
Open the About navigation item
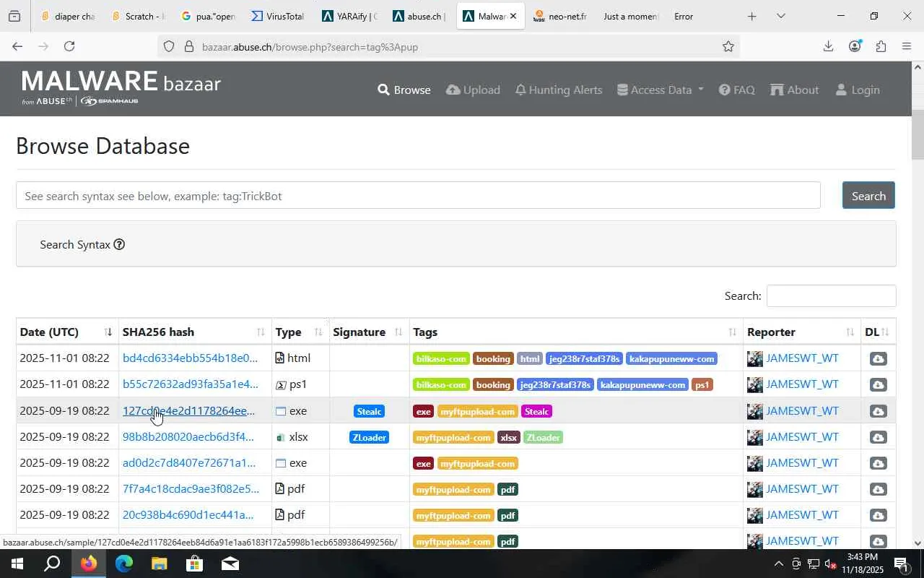(x=794, y=90)
